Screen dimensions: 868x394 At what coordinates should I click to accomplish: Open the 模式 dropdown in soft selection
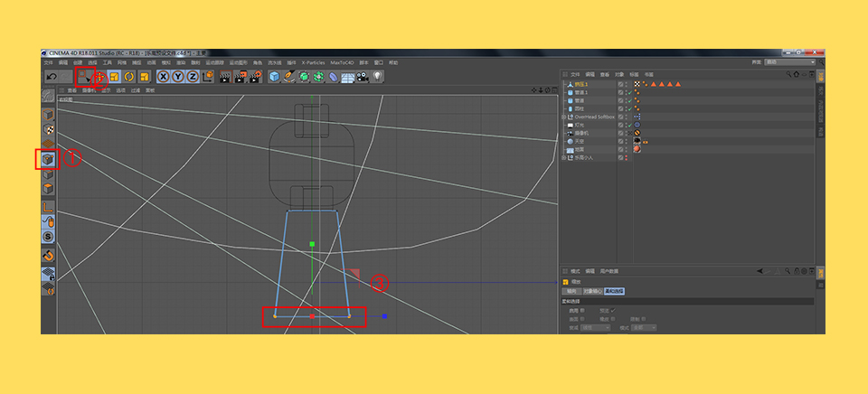643,328
